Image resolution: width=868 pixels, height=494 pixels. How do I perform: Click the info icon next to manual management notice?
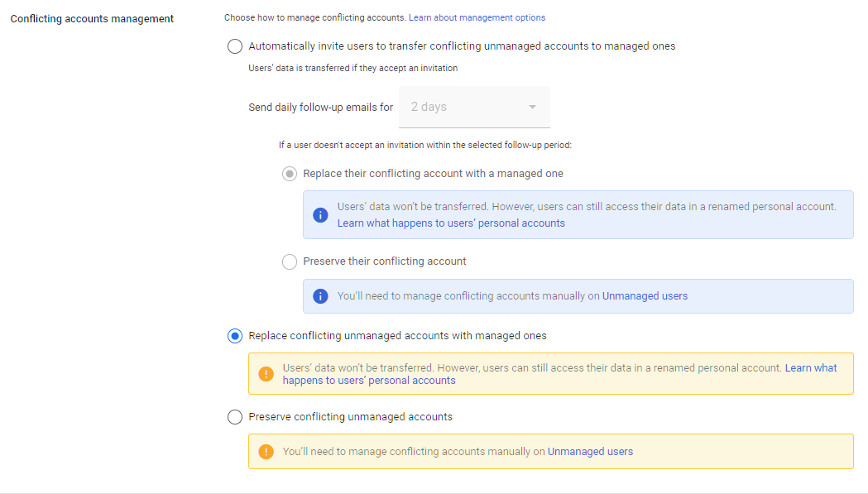pyautogui.click(x=320, y=295)
